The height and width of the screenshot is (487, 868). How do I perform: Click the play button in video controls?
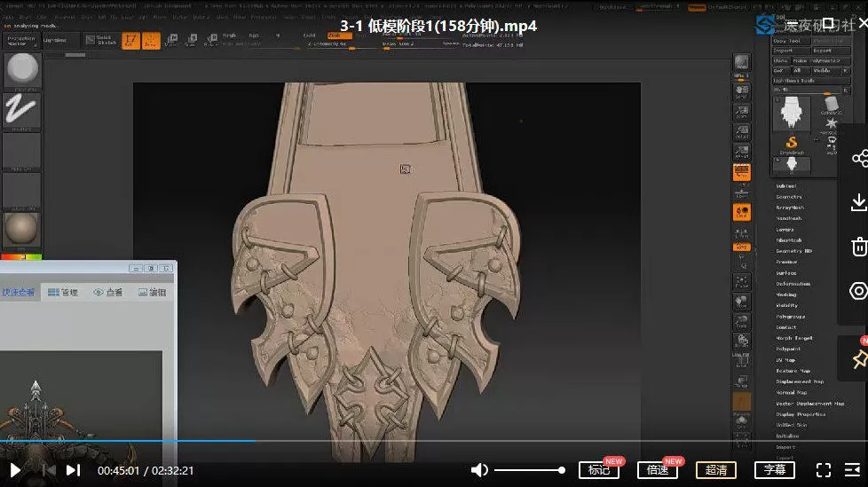click(x=15, y=470)
